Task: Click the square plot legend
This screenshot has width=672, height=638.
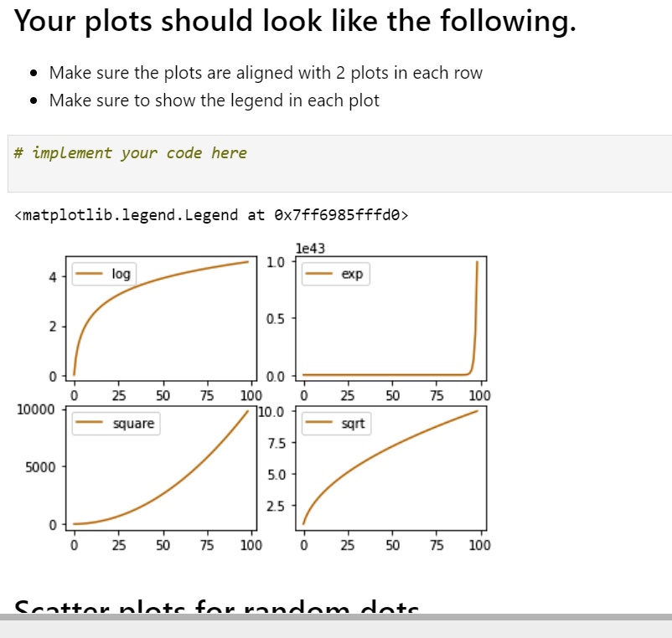Action: (116, 424)
